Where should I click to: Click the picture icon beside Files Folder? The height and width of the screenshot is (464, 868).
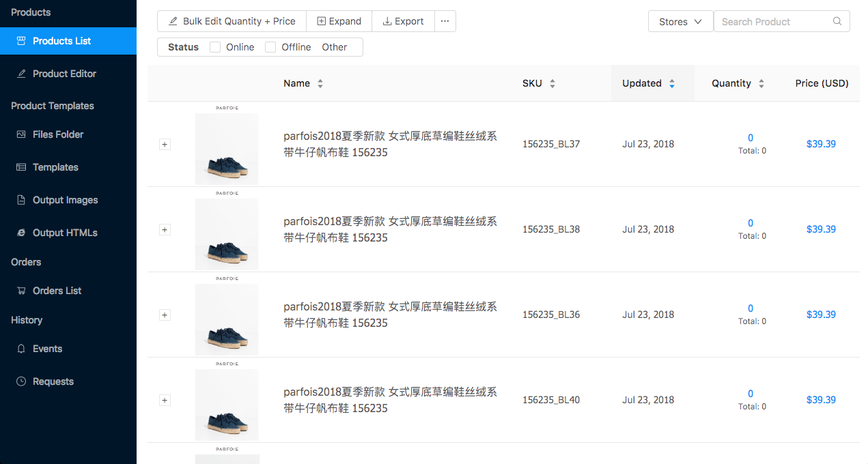click(x=21, y=134)
